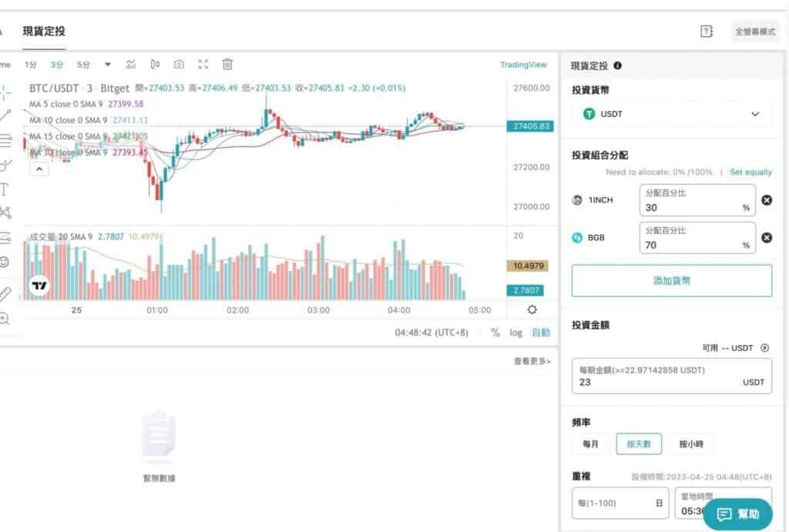
Task: Expand the USDT investment currency dropdown
Action: coord(671,114)
